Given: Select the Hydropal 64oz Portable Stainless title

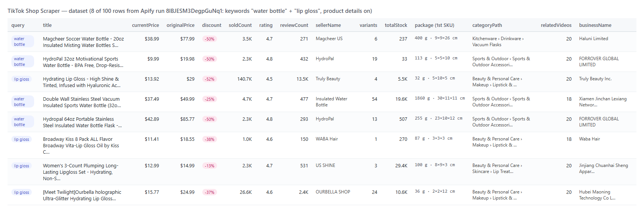Looking at the screenshot, I should click(x=82, y=122).
